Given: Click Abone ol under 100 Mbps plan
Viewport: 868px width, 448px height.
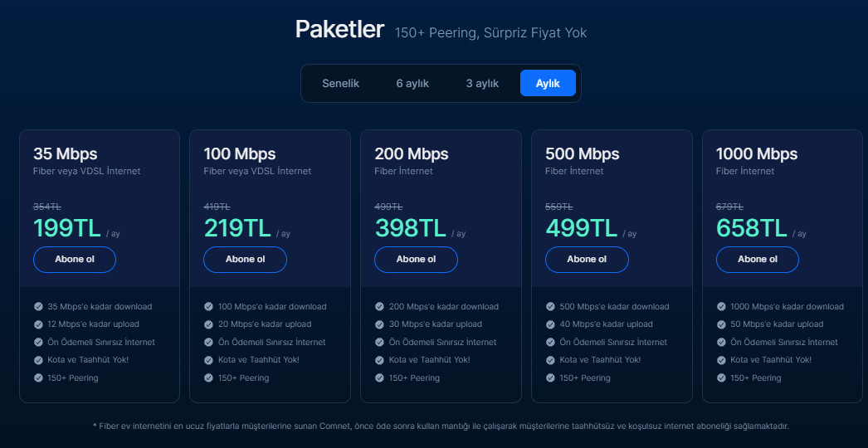Looking at the screenshot, I should pyautogui.click(x=246, y=260).
